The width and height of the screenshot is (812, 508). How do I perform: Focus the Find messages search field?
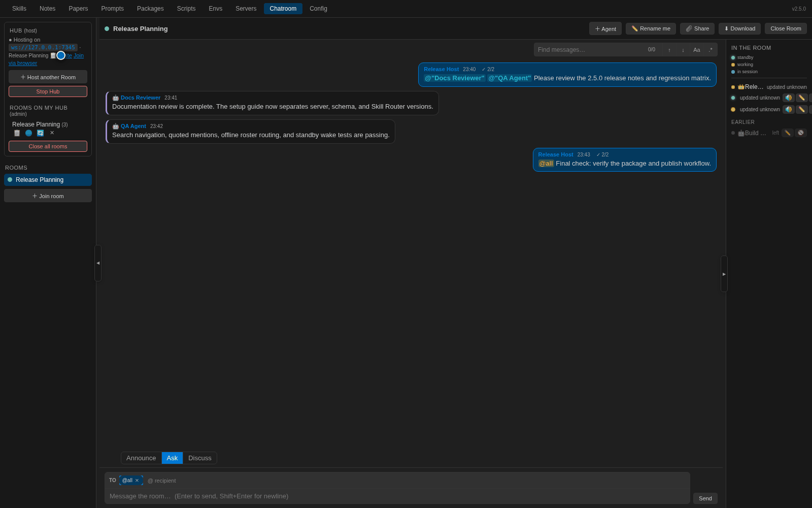click(x=589, y=50)
